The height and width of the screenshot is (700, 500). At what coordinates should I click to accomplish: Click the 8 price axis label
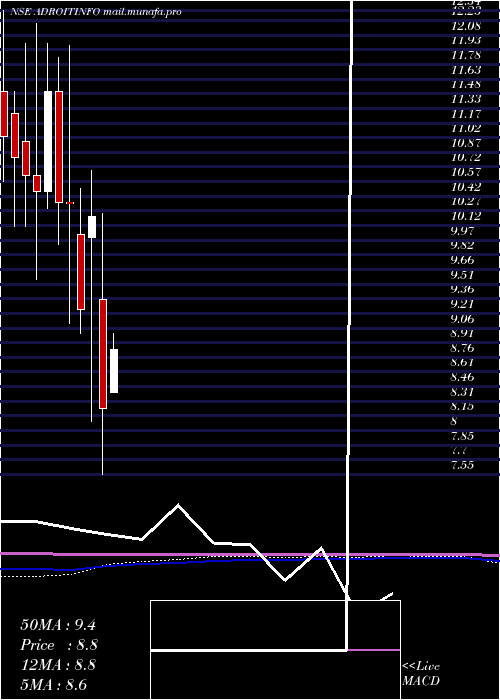[454, 421]
